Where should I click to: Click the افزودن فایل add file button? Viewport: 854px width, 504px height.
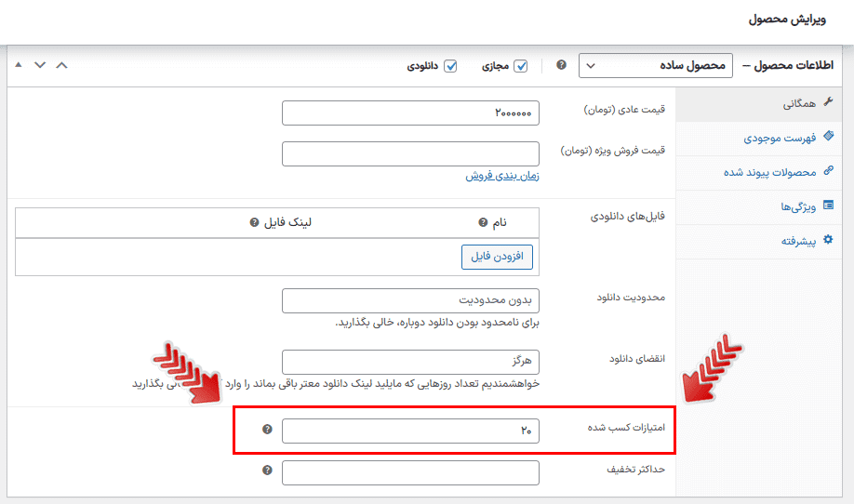pyautogui.click(x=497, y=257)
